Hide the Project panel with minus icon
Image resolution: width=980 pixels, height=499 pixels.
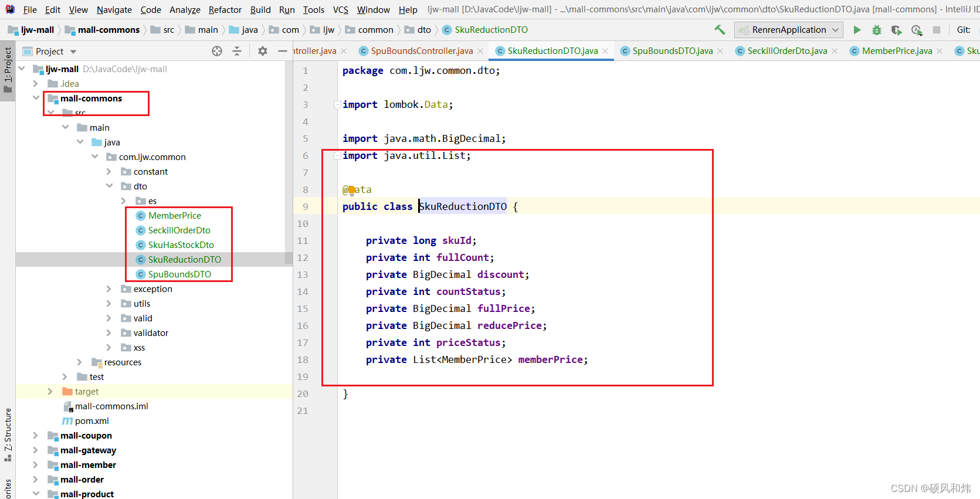coord(282,51)
